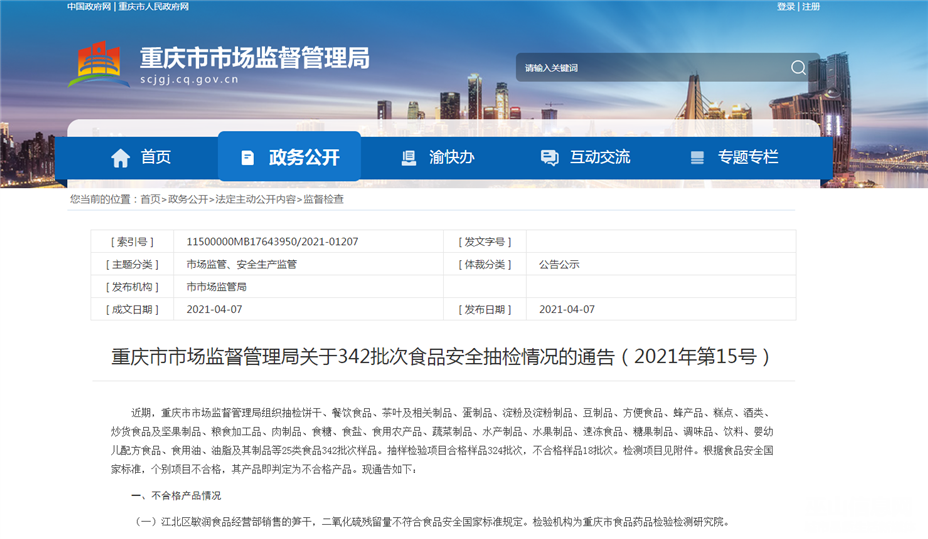928x539 pixels.
Task: Open 监督检查 breadcrumb link
Action: (324, 200)
